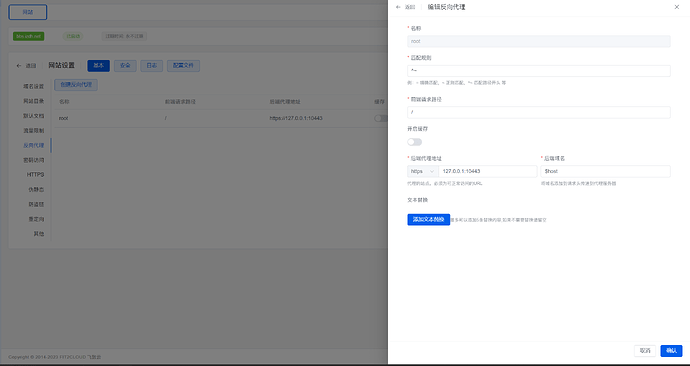690x366 pixels.
Task: Click the Copyright FIT2CLOUD footer text
Action: click(x=55, y=357)
